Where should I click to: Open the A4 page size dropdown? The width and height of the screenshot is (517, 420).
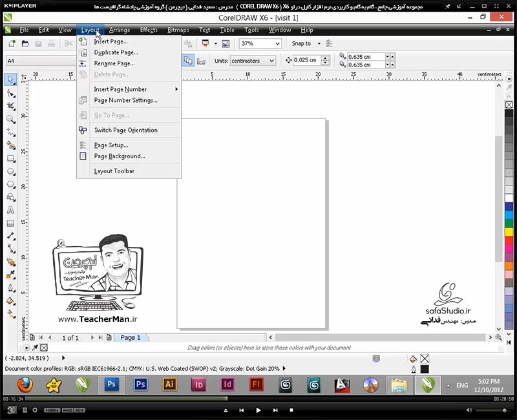click(41, 61)
